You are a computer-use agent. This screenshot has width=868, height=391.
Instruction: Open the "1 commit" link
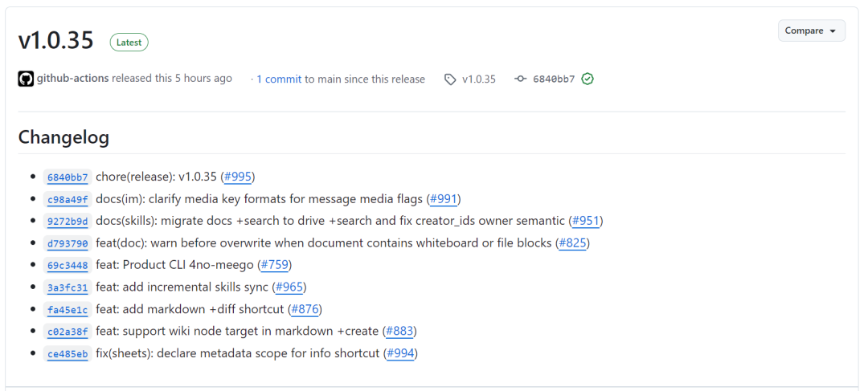click(x=279, y=79)
